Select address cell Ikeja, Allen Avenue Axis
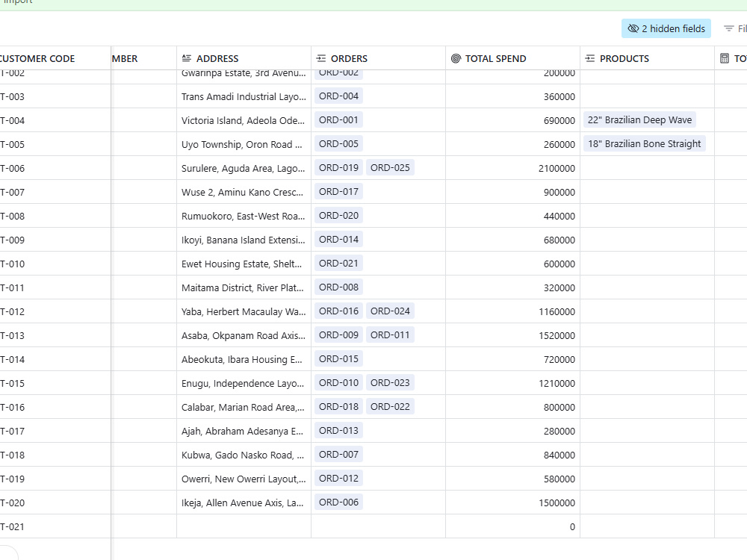Image resolution: width=747 pixels, height=560 pixels. [x=244, y=503]
